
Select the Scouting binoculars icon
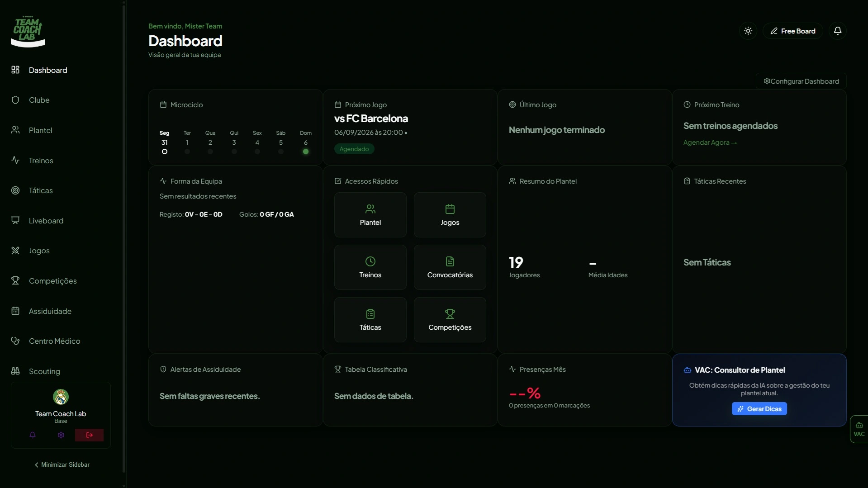click(15, 371)
